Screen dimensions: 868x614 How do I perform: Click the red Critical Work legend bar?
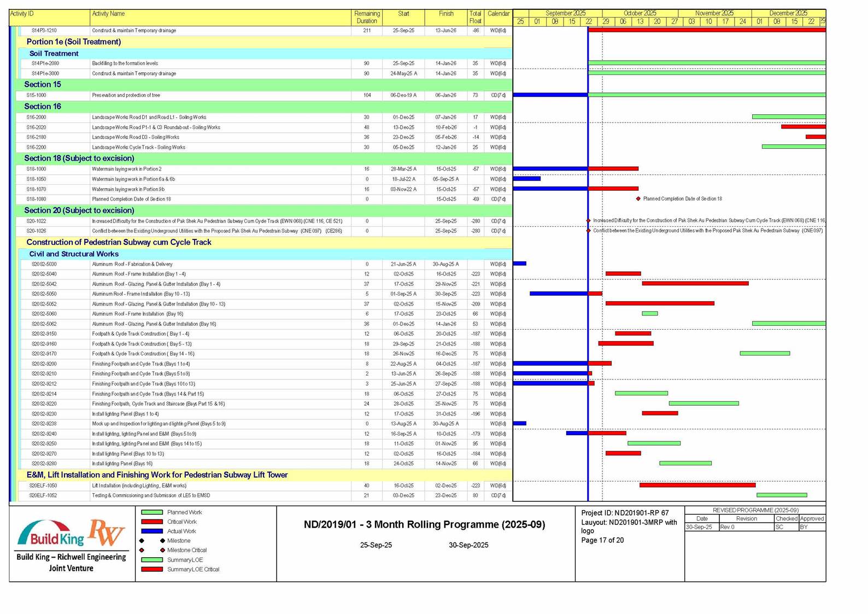tap(152, 522)
